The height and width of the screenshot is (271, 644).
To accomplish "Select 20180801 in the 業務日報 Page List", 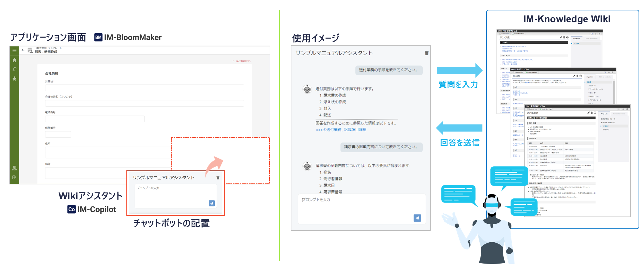I will click(606, 126).
